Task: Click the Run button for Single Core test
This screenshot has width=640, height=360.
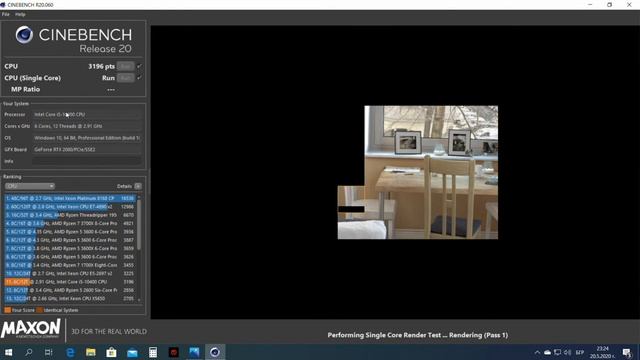Action: click(x=125, y=78)
